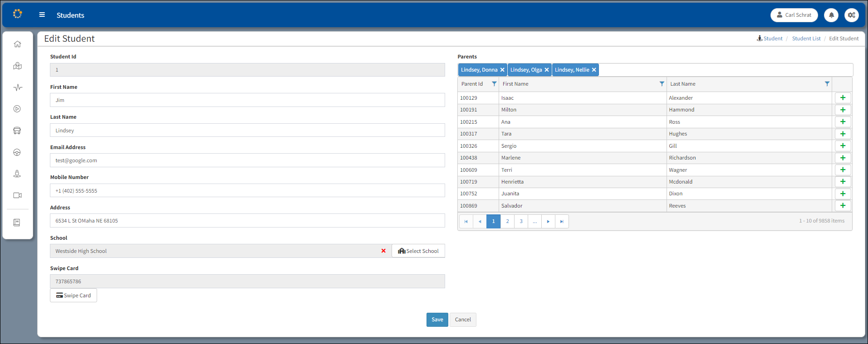Click the Edit Student breadcrumb text

tap(843, 39)
